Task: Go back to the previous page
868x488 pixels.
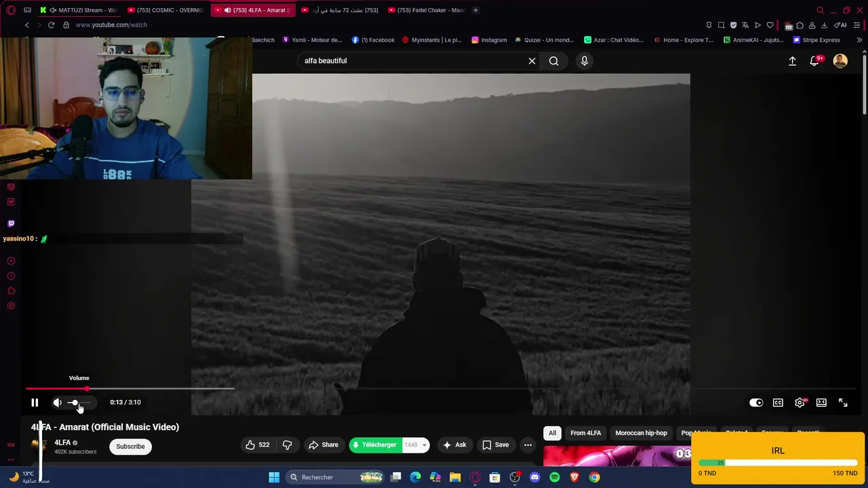Action: pyautogui.click(x=27, y=25)
